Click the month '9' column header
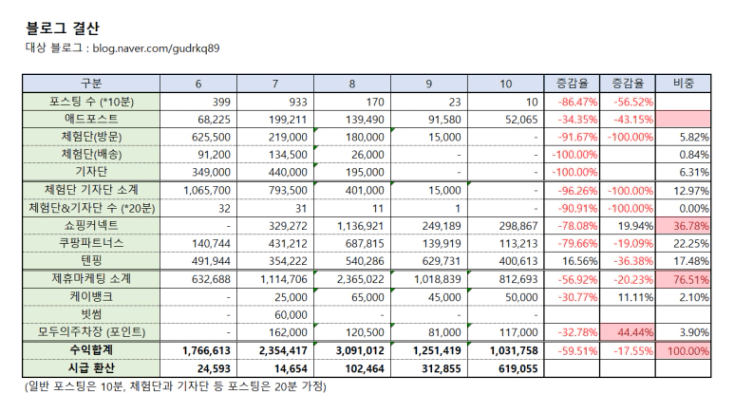This screenshot has height=413, width=734. (x=429, y=83)
